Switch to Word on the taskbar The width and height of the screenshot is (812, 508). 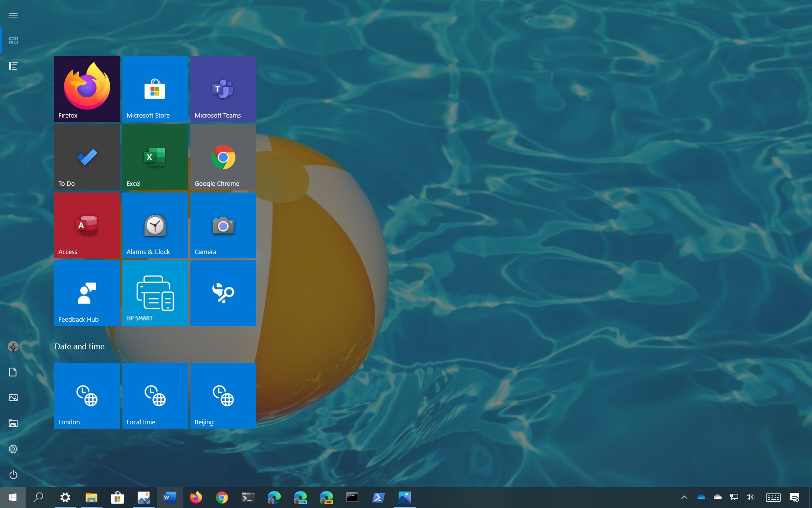click(170, 497)
